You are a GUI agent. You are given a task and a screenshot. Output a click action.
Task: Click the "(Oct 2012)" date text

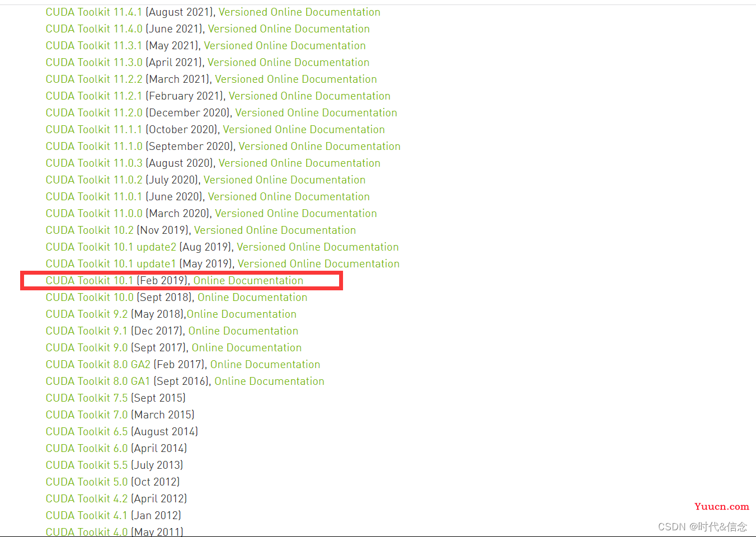click(156, 482)
